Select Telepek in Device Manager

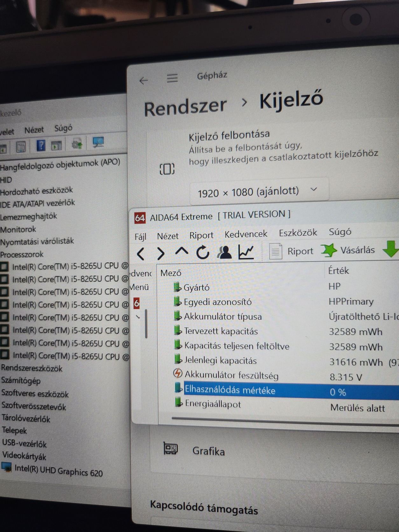point(15,430)
